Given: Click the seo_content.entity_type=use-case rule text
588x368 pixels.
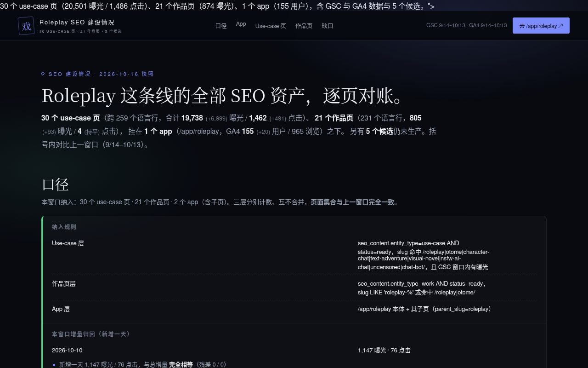Looking at the screenshot, I should 424,255.
